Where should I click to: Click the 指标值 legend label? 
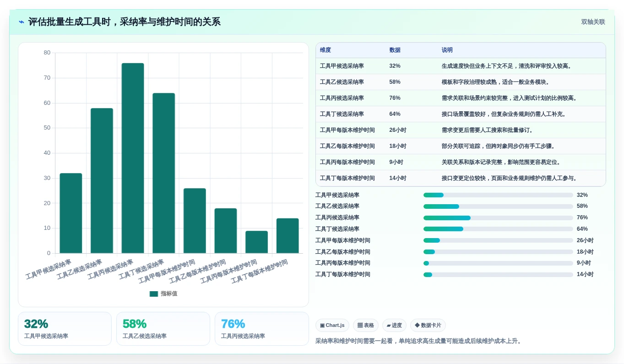[x=169, y=294]
